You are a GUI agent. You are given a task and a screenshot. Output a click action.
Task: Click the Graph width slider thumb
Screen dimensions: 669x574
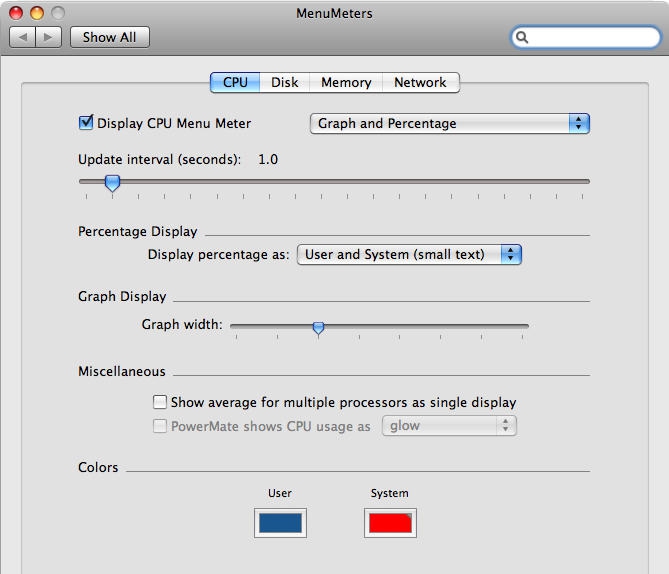[x=318, y=327]
